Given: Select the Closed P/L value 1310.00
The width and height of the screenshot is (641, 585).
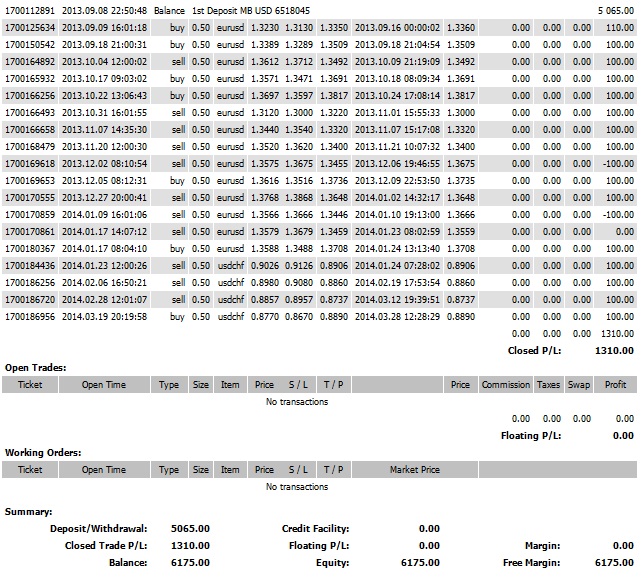Looking at the screenshot, I should tap(614, 351).
